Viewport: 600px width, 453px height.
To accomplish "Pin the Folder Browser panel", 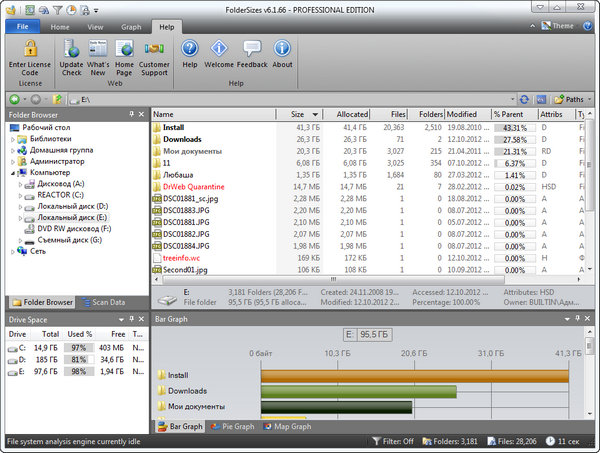I will pos(132,115).
